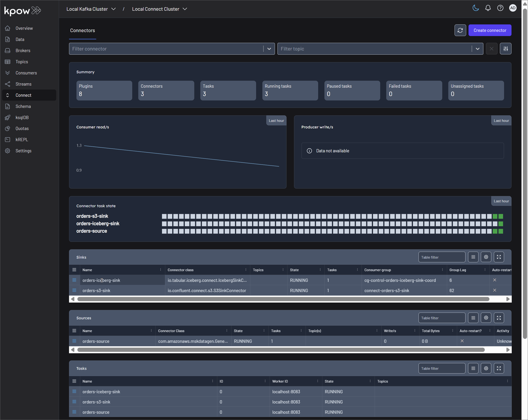The image size is (528, 420).
Task: Expand the Sources table to fullscreen
Action: [x=499, y=318]
